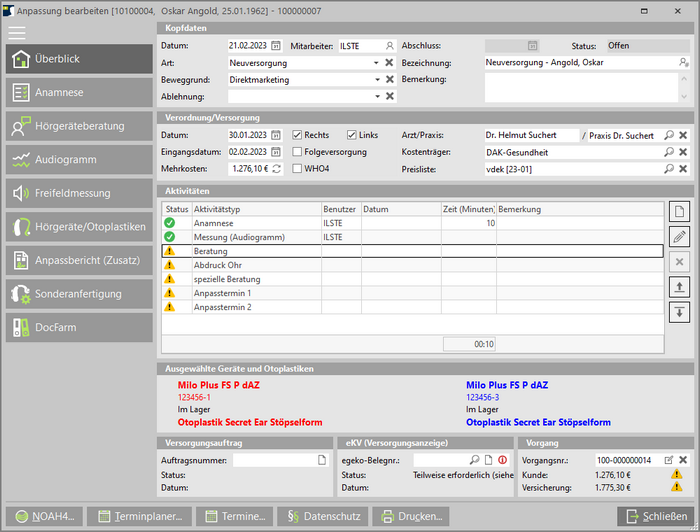Image resolution: width=700 pixels, height=532 pixels.
Task: Switch to the Audiogramm section
Action: pyautogui.click(x=78, y=159)
